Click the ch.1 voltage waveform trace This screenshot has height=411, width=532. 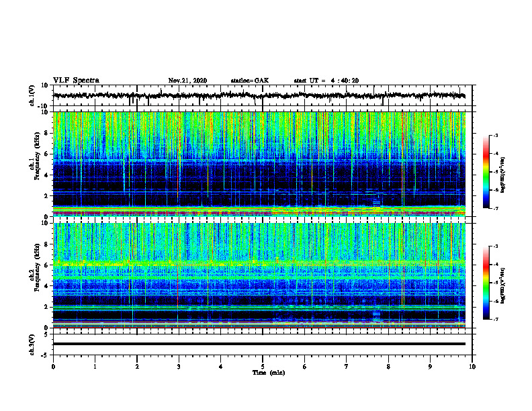(x=259, y=96)
